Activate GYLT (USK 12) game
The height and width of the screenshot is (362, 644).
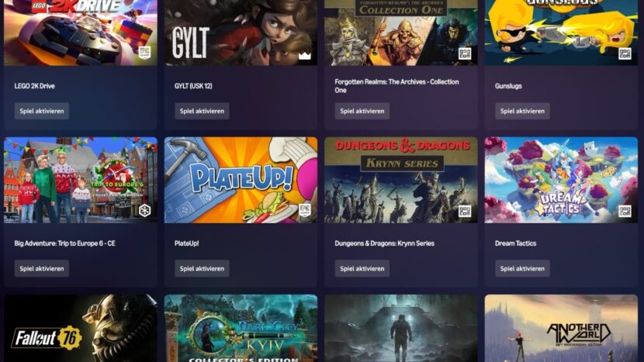202,111
